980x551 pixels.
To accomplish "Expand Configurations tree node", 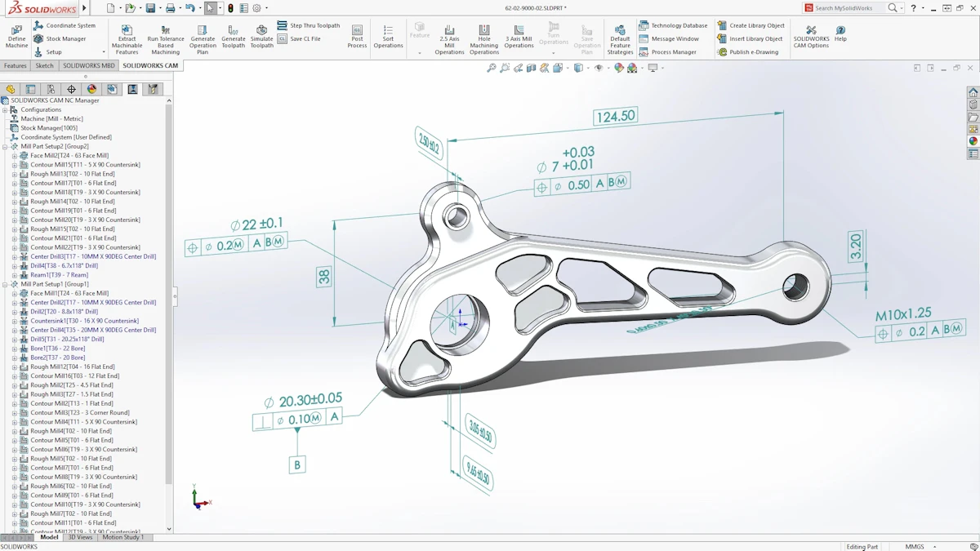I will [x=5, y=109].
